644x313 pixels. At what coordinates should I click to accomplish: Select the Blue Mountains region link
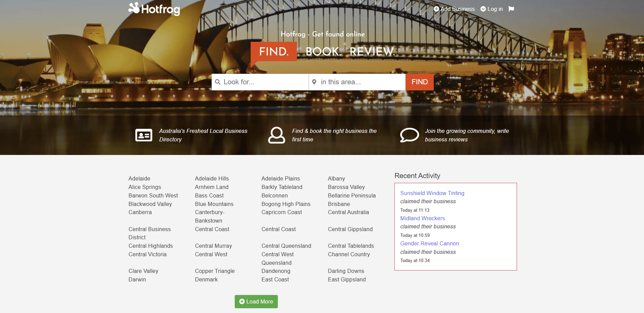(x=214, y=204)
